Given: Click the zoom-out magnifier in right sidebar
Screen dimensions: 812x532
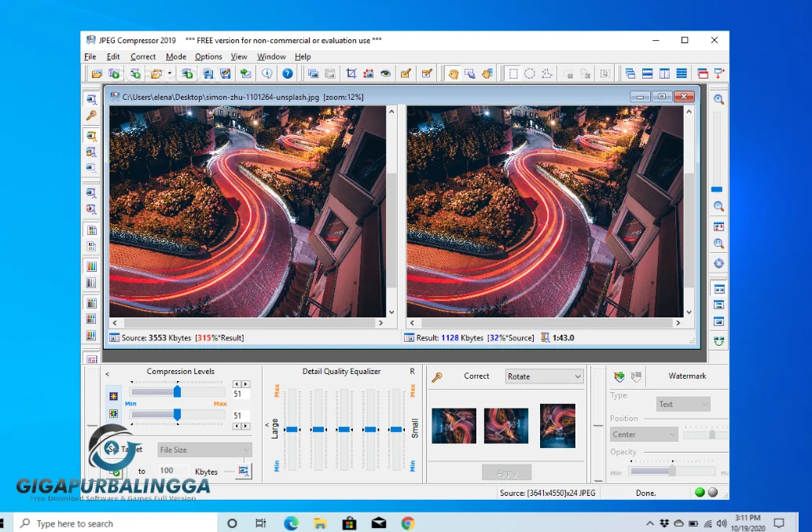Looking at the screenshot, I should 718,206.
